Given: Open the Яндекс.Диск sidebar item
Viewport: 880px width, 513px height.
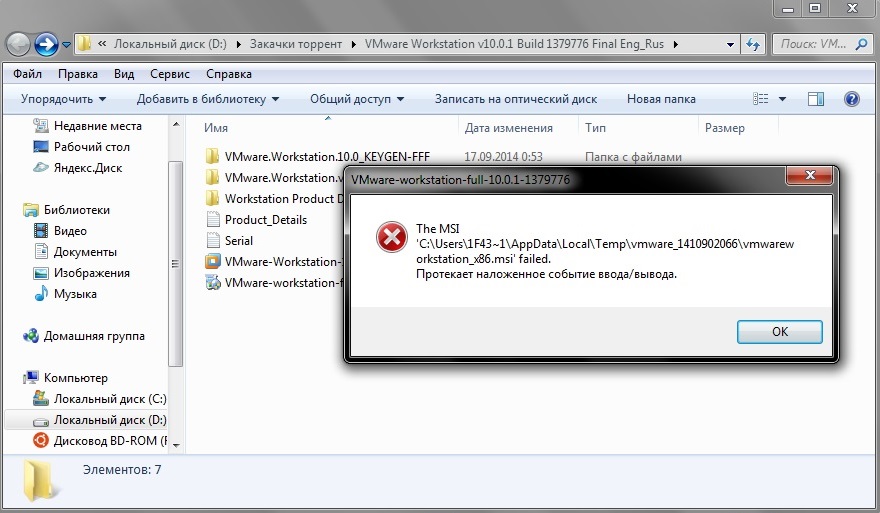Looking at the screenshot, I should click(x=88, y=168).
